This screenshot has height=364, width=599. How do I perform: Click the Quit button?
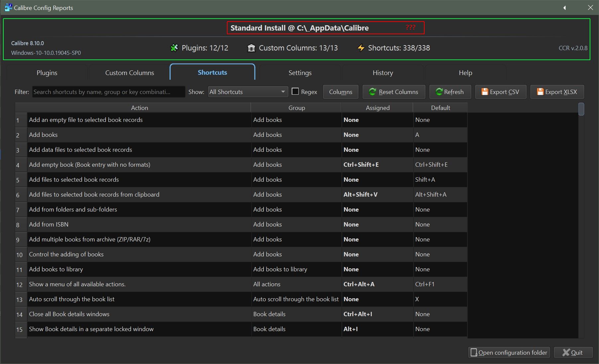click(x=573, y=352)
